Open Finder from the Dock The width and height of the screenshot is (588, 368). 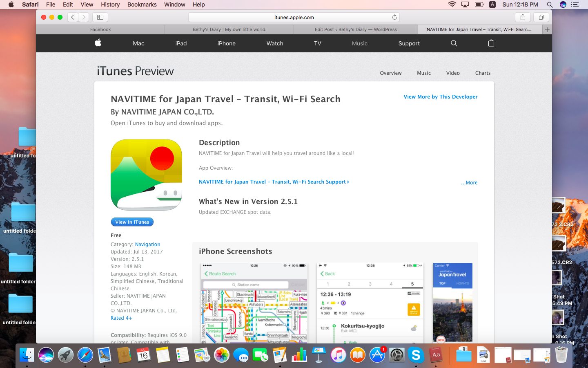pyautogui.click(x=27, y=355)
